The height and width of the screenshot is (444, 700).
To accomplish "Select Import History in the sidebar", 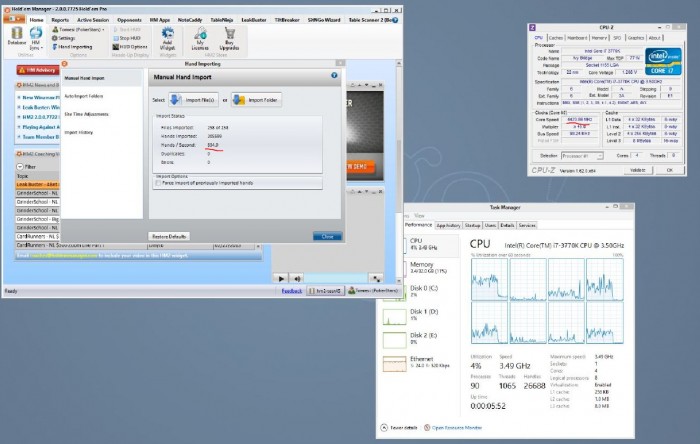I will pyautogui.click(x=79, y=133).
